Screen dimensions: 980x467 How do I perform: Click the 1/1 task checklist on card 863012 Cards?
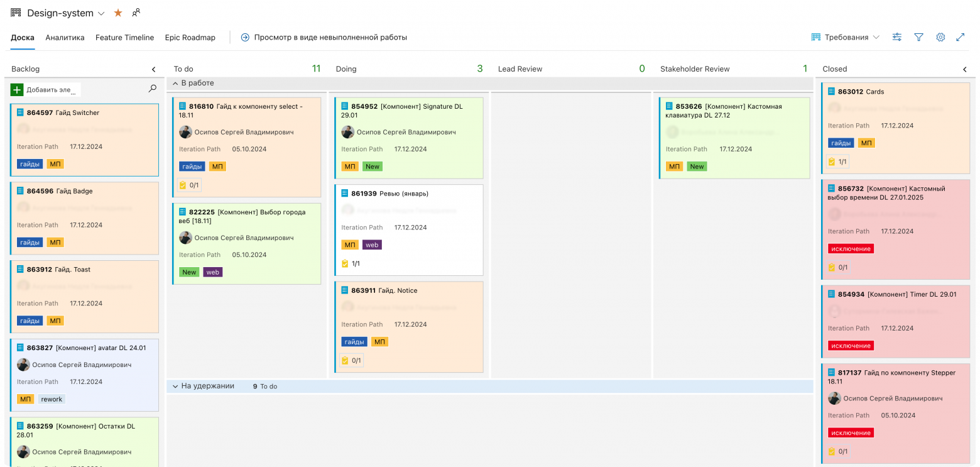838,162
